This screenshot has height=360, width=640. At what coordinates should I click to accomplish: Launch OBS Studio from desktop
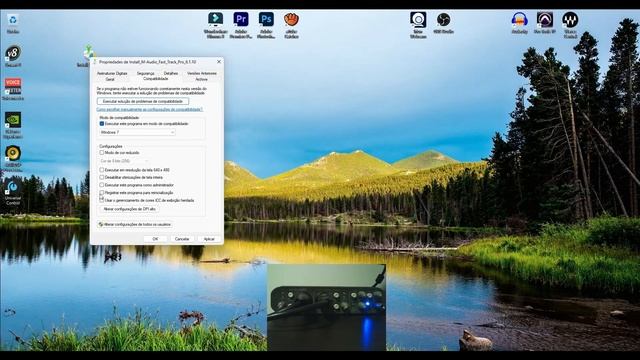coord(443,23)
